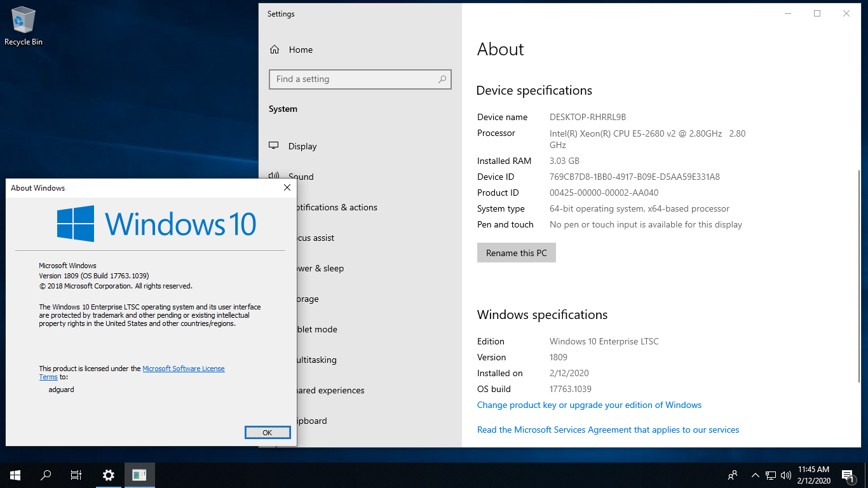Open the network status tray icon
Screen dimensions: 868x488
point(771,475)
